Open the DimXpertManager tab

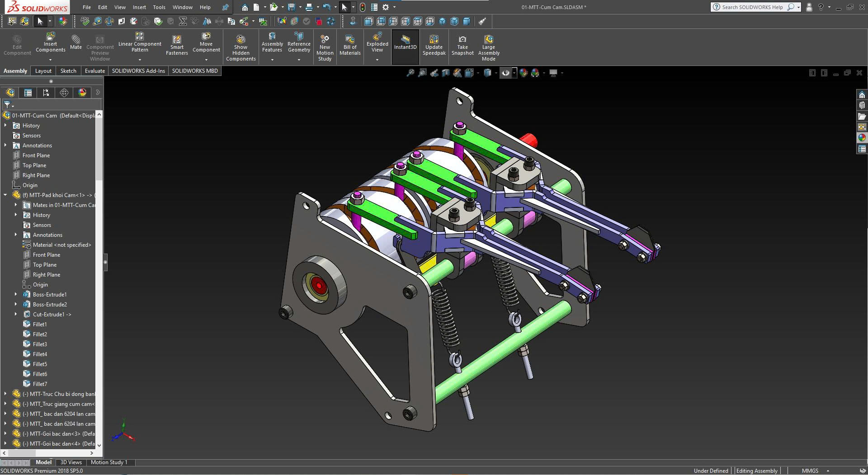coord(64,93)
